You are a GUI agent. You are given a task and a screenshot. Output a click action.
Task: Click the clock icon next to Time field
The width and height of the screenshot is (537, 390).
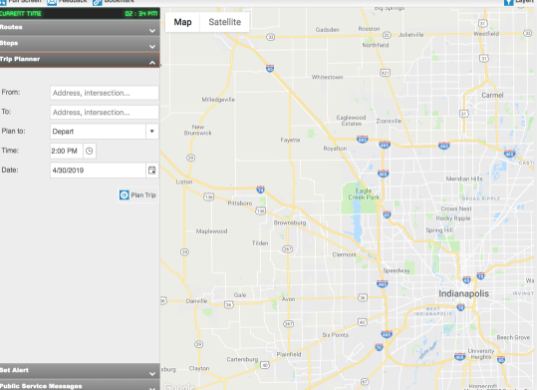coord(89,151)
